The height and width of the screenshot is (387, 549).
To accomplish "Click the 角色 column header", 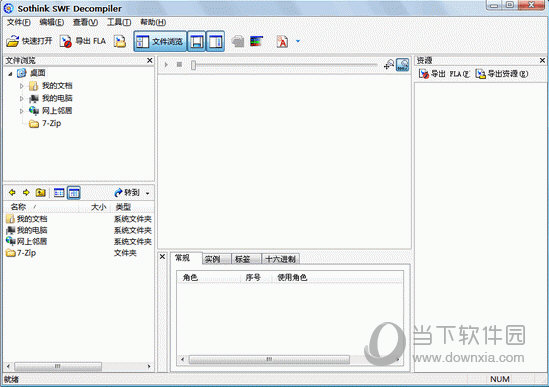I will [x=209, y=278].
